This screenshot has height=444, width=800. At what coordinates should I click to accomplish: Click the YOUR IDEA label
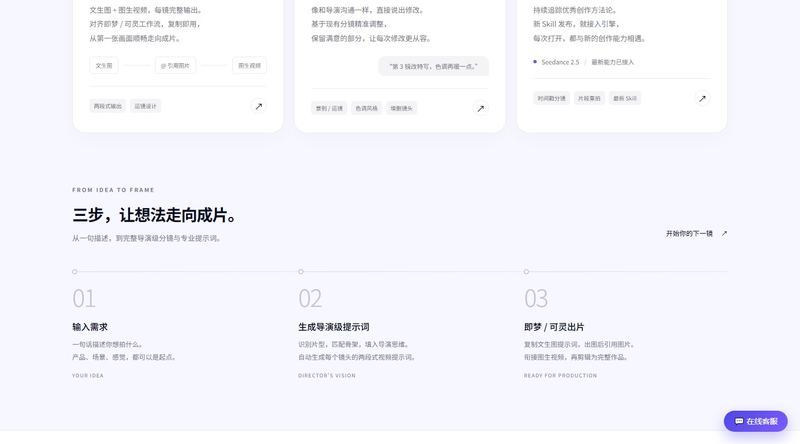point(88,376)
